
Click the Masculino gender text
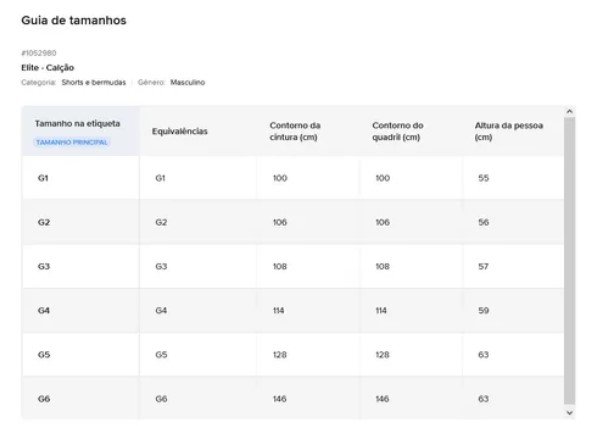[187, 82]
